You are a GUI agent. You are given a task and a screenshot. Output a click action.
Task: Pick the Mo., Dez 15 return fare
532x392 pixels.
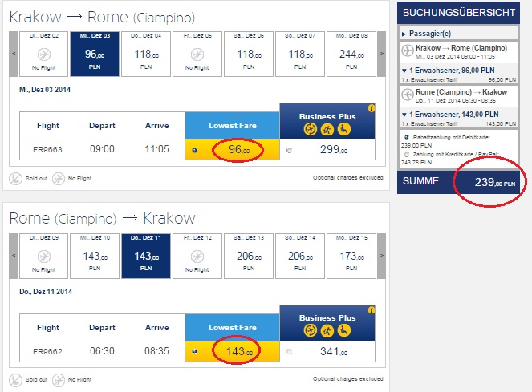click(x=352, y=255)
